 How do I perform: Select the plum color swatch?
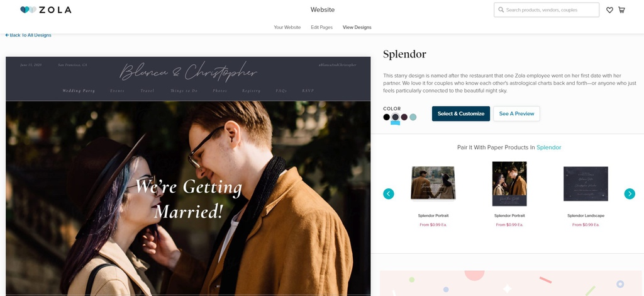tap(404, 117)
